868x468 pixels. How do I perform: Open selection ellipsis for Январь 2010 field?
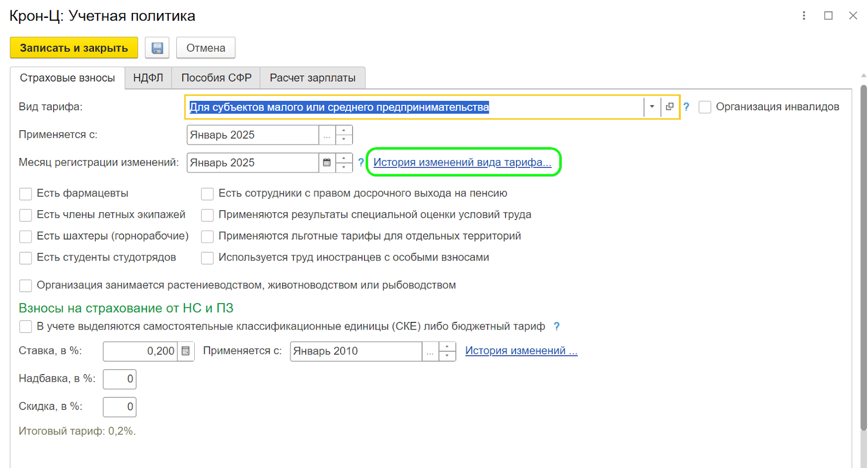tap(430, 351)
